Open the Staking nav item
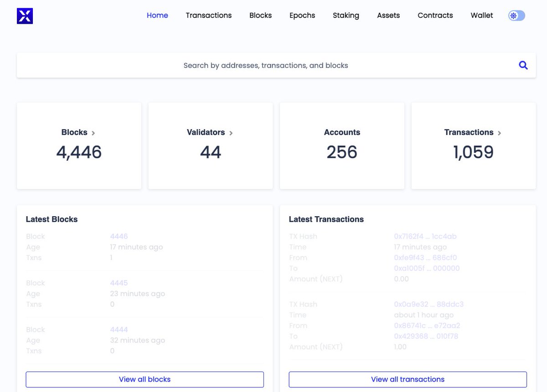Image resolution: width=547 pixels, height=392 pixels. pyautogui.click(x=346, y=15)
